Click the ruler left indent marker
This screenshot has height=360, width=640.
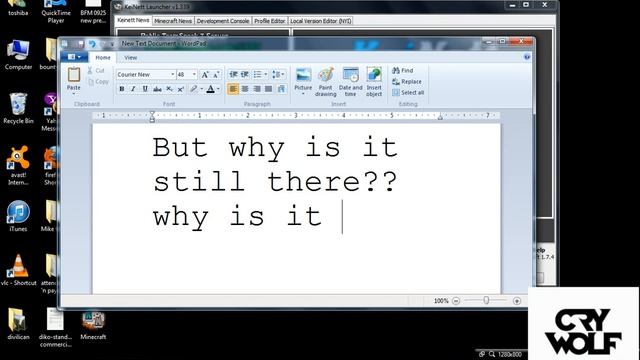point(152,116)
